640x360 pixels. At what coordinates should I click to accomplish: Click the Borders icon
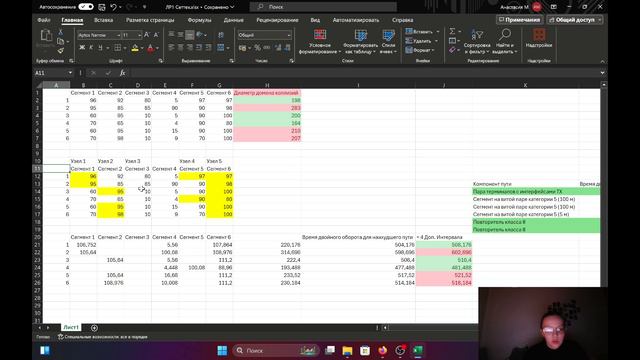(x=118, y=48)
